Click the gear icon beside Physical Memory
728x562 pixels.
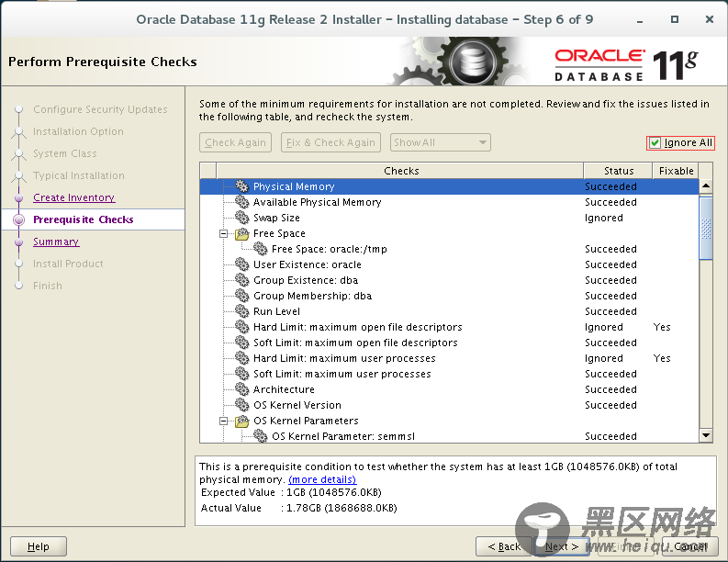pyautogui.click(x=241, y=186)
